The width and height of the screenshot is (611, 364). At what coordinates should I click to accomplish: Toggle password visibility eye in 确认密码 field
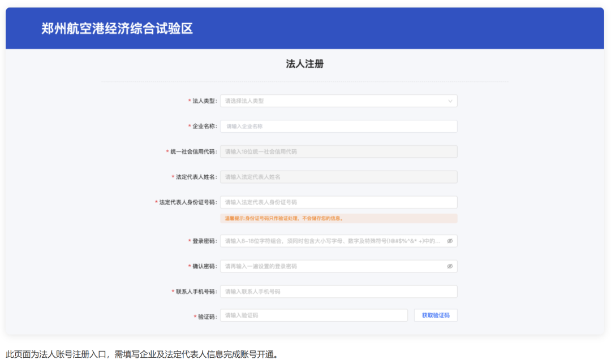450,266
